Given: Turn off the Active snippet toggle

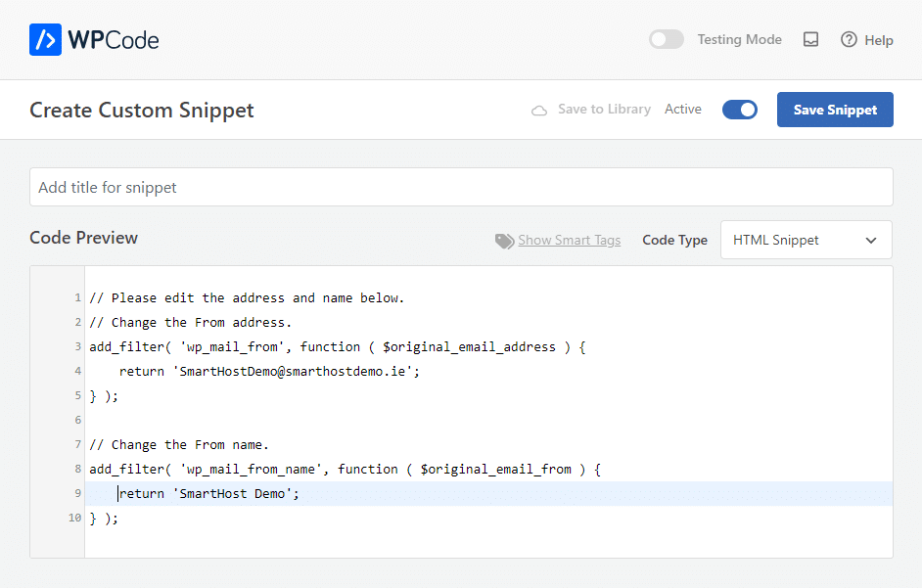Looking at the screenshot, I should (740, 110).
